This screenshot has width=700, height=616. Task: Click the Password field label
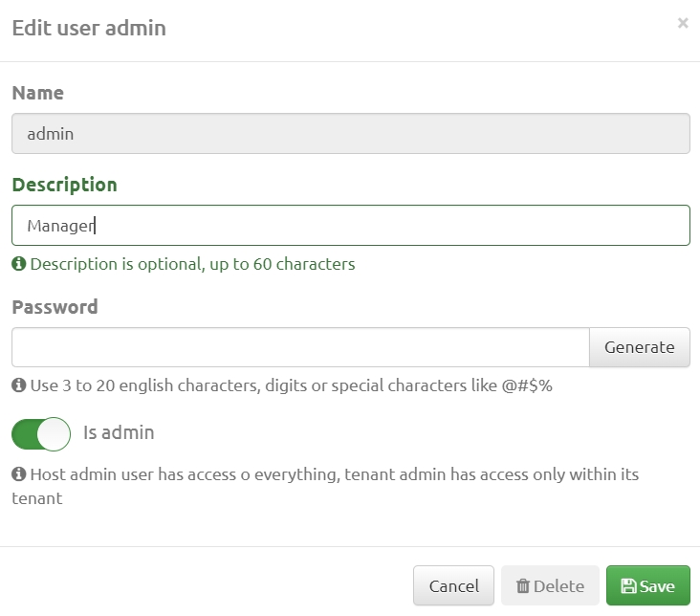point(55,307)
